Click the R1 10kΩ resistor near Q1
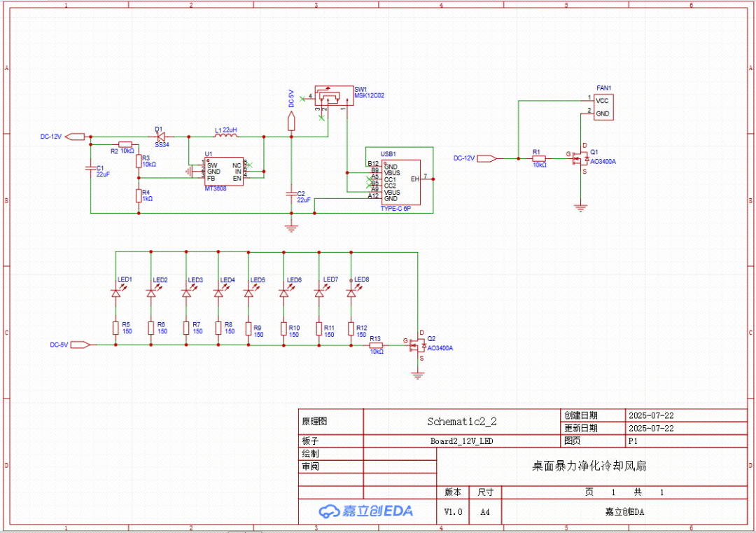This screenshot has height=533, width=756. click(x=539, y=158)
